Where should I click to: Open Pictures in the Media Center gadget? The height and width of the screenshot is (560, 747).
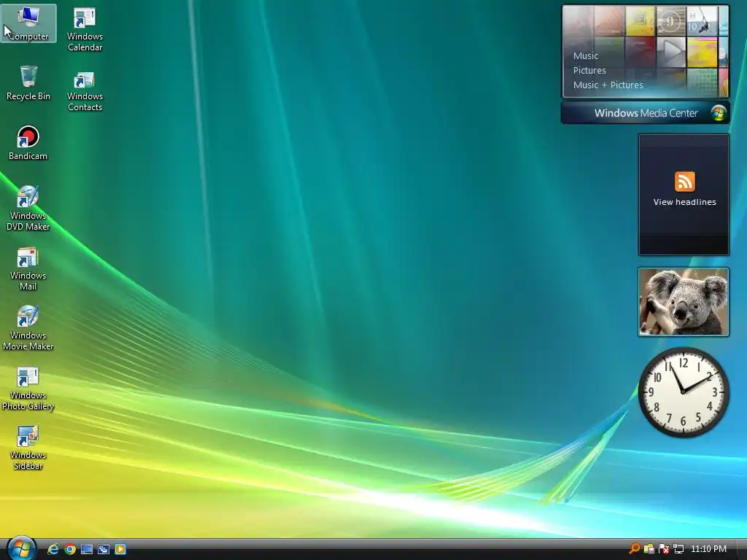(x=589, y=71)
